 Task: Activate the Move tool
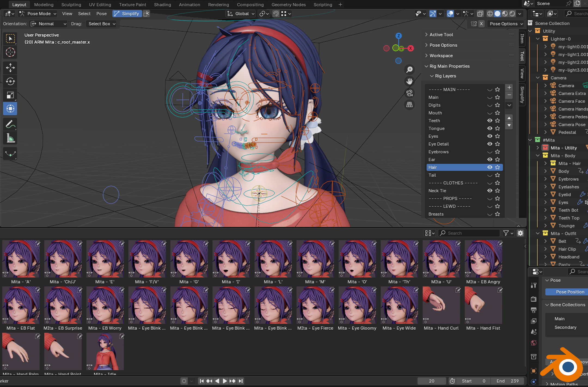point(10,67)
